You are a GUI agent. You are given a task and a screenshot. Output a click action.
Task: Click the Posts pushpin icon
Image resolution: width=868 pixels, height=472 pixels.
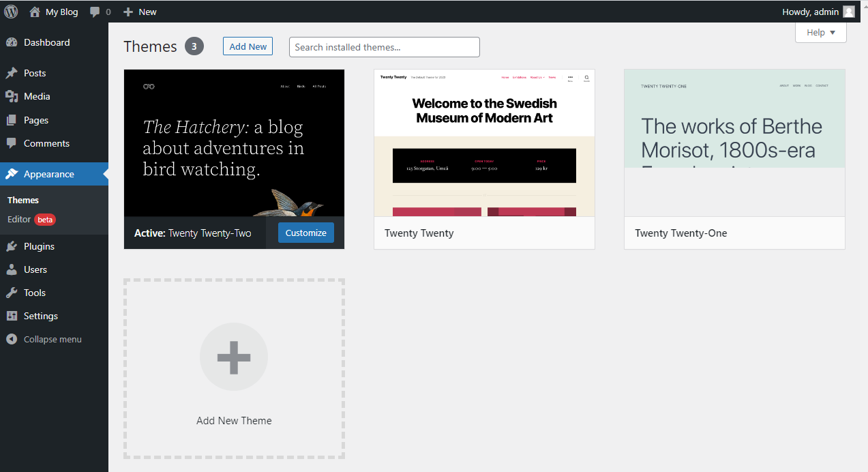point(12,73)
